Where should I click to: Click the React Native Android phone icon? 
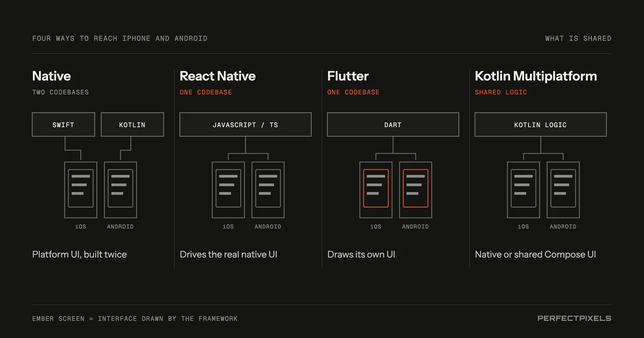268,190
